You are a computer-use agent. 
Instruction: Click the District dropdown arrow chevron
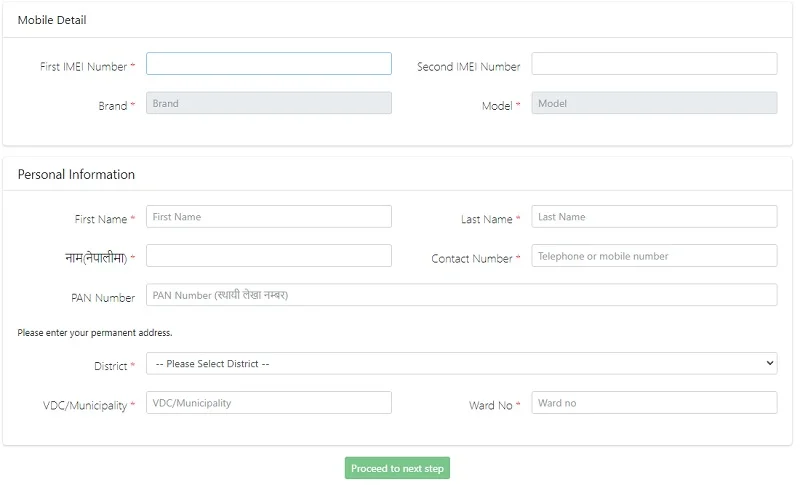click(769, 363)
